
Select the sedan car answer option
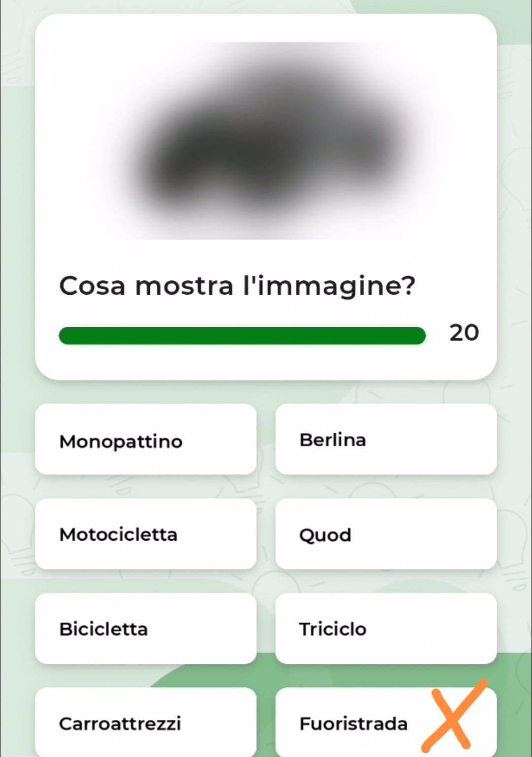click(386, 440)
